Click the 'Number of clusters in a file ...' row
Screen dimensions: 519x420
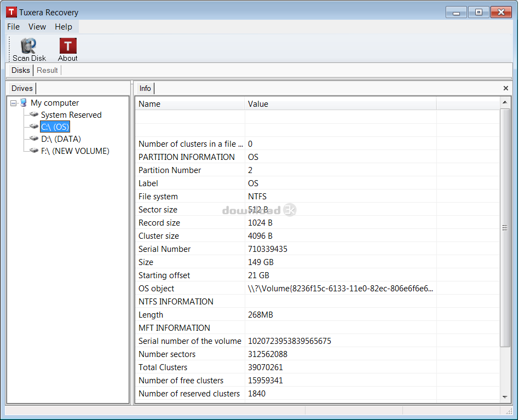tap(317, 144)
